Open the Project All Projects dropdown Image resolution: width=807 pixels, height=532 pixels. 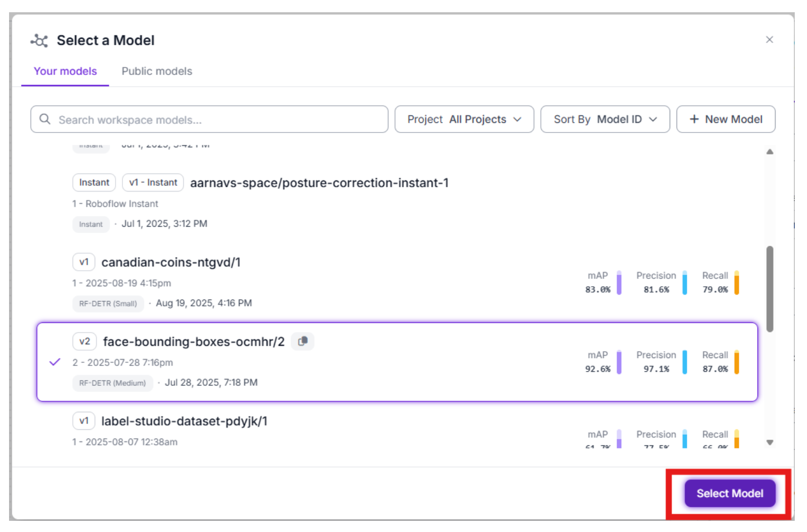point(464,119)
